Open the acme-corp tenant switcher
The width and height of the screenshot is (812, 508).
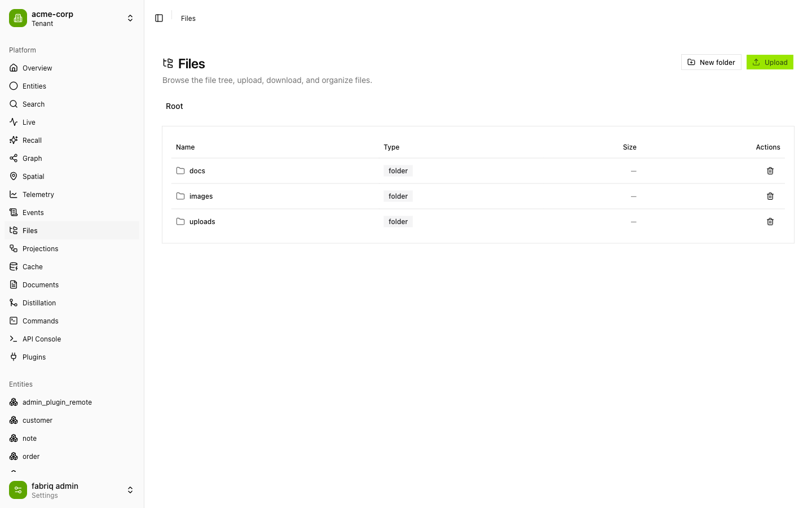pyautogui.click(x=72, y=18)
